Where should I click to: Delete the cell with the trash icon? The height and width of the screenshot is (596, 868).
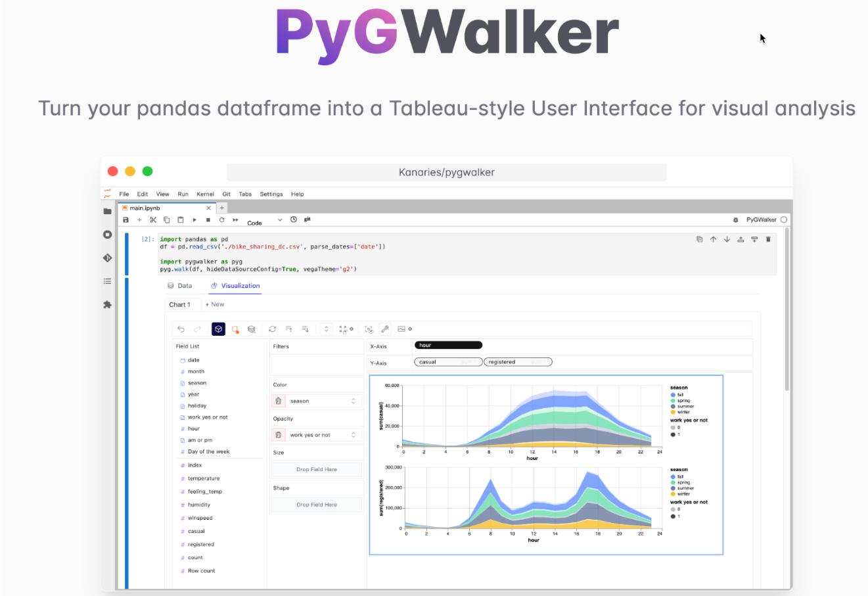768,239
